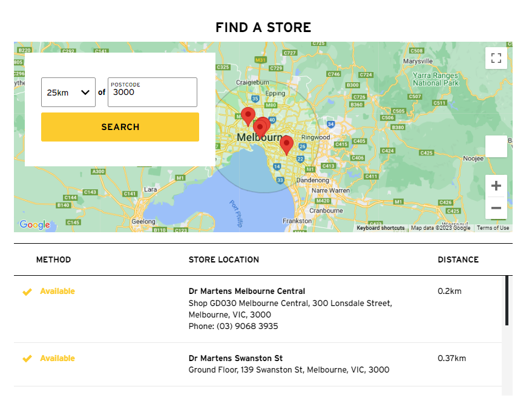Open the Terms of Use link
Image resolution: width=532 pixels, height=404 pixels.
(x=493, y=228)
